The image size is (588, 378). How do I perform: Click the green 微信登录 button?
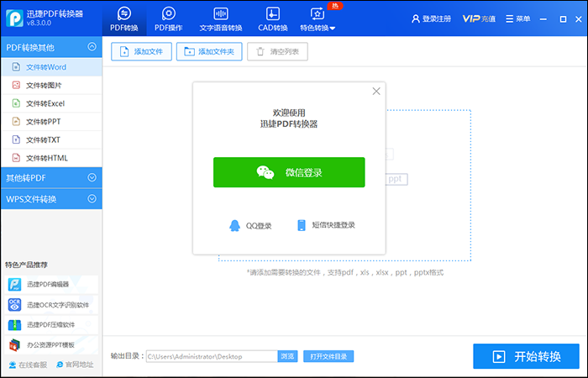pyautogui.click(x=289, y=172)
